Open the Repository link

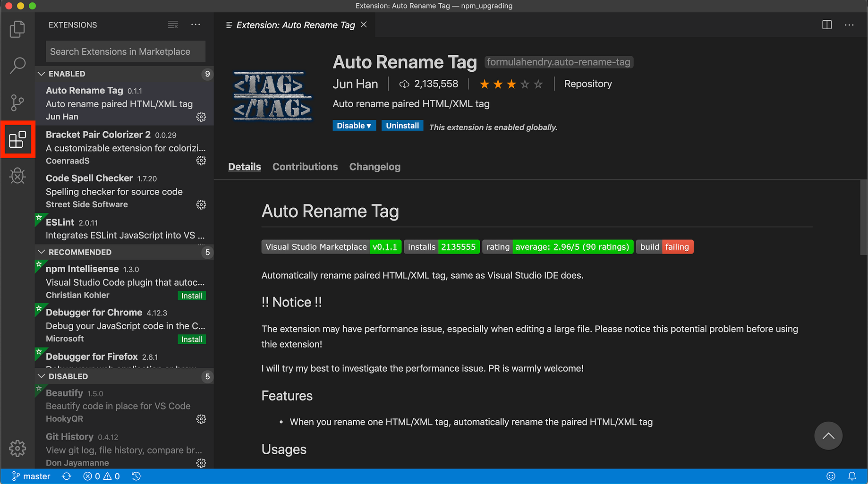(587, 84)
